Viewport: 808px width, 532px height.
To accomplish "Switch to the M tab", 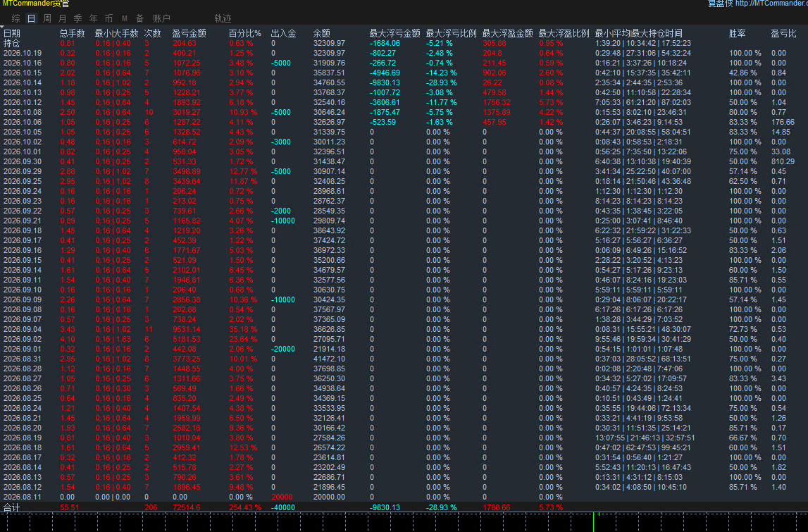I will [x=124, y=18].
